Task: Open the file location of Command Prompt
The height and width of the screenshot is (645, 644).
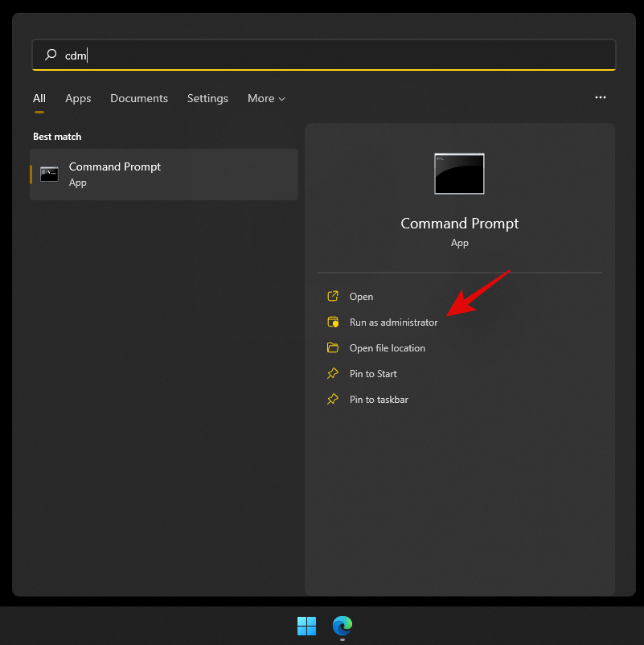Action: click(388, 347)
